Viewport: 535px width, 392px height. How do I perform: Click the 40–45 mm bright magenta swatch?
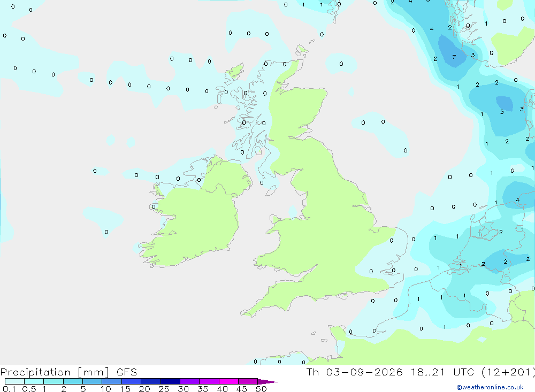pyautogui.click(x=228, y=381)
